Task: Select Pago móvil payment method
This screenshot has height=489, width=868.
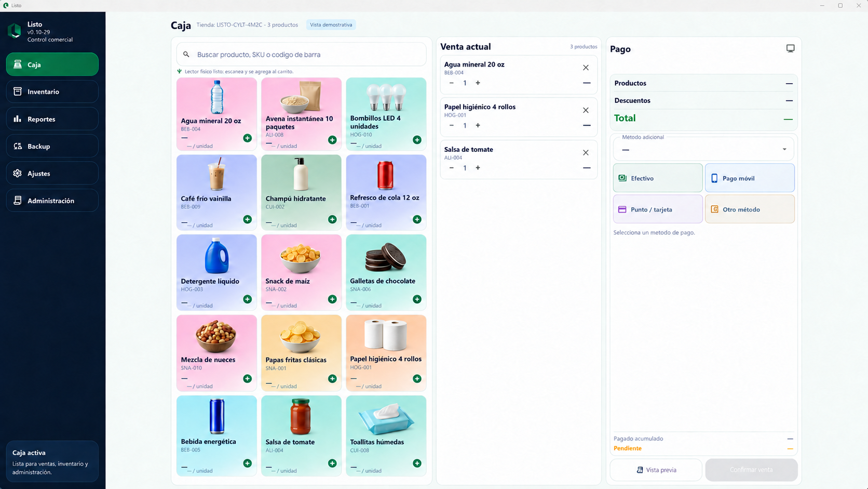Action: coord(750,178)
